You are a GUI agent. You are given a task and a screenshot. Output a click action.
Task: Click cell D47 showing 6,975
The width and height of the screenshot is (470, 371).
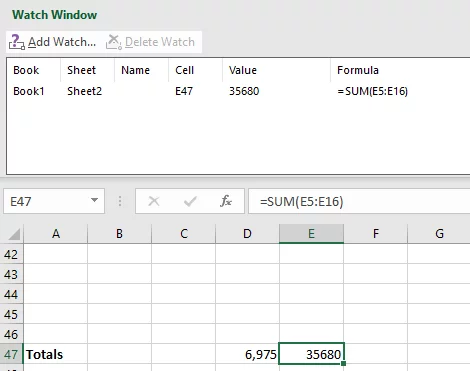247,354
